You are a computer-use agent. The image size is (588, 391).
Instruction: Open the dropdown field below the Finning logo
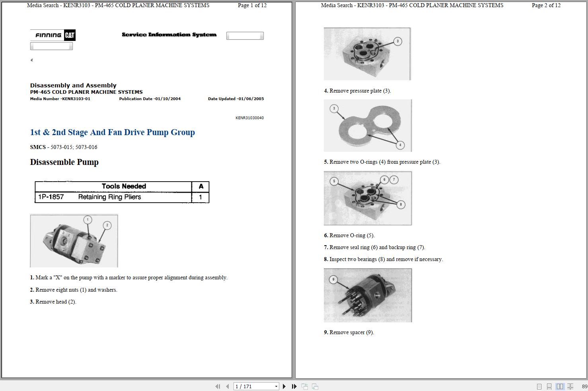tap(51, 46)
